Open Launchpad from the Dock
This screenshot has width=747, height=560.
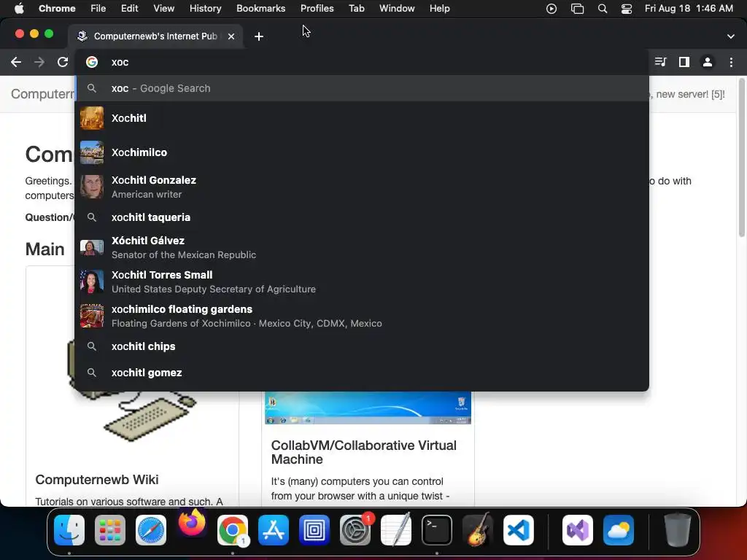click(110, 530)
